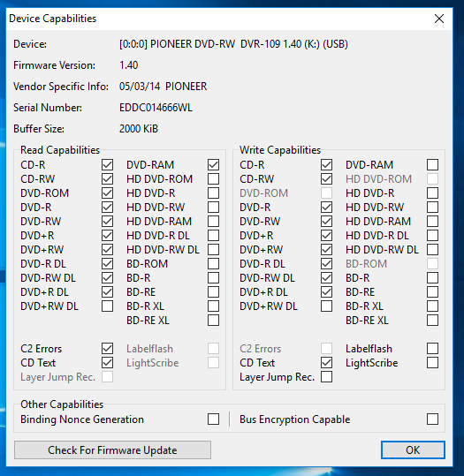Toggle CD-R checkbox under Read Capabilities
464x476 pixels.
[107, 165]
